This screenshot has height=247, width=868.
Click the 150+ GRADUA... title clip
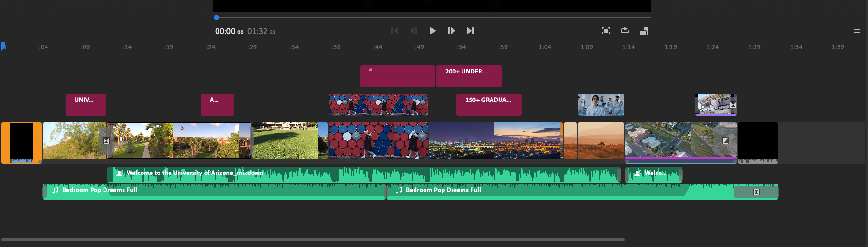click(489, 105)
